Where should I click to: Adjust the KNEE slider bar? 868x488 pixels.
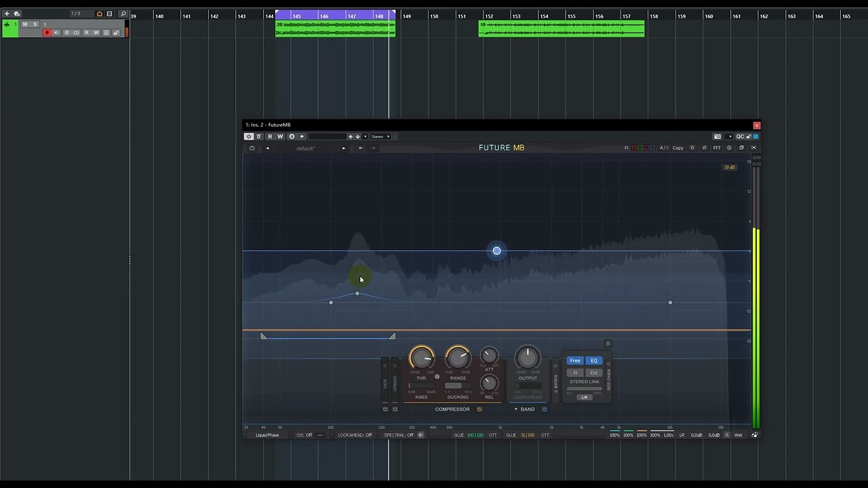click(421, 386)
